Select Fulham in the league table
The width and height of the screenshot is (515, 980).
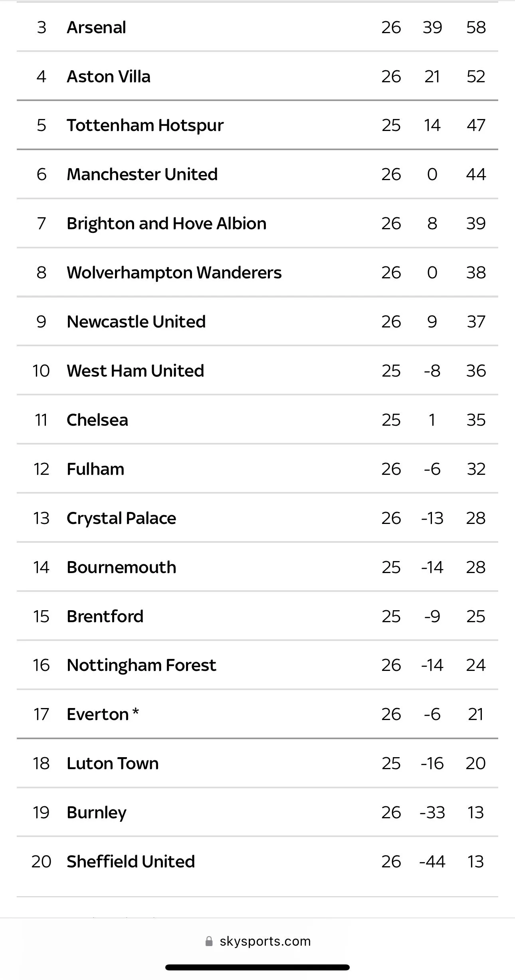tap(95, 469)
